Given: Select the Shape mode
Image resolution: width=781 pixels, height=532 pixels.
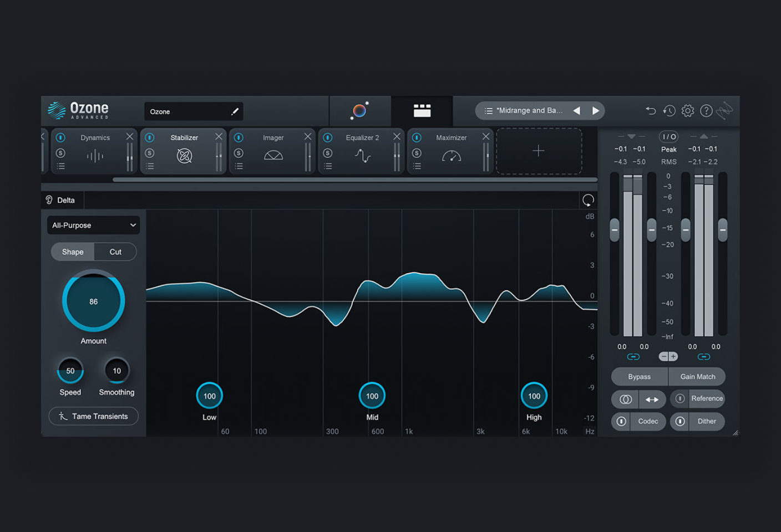Looking at the screenshot, I should [73, 252].
